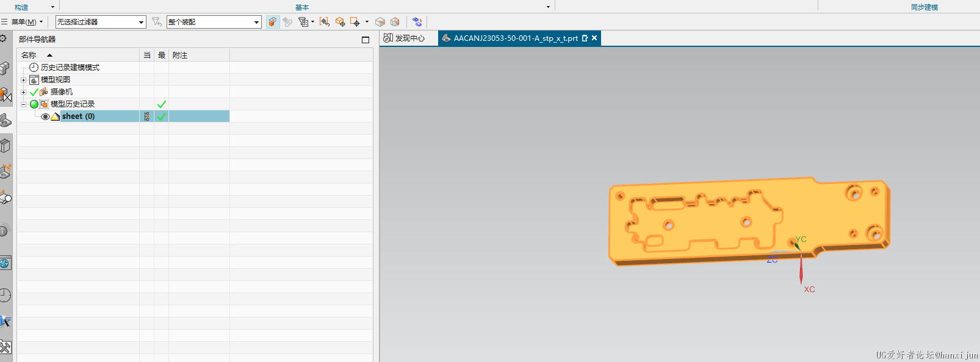
Task: Click the green check in sheet (0) row
Action: [x=162, y=116]
